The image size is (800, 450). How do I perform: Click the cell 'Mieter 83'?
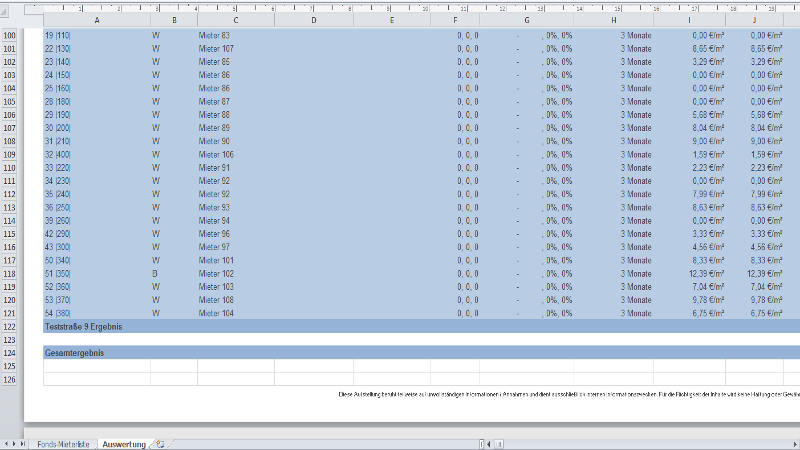[x=214, y=35]
